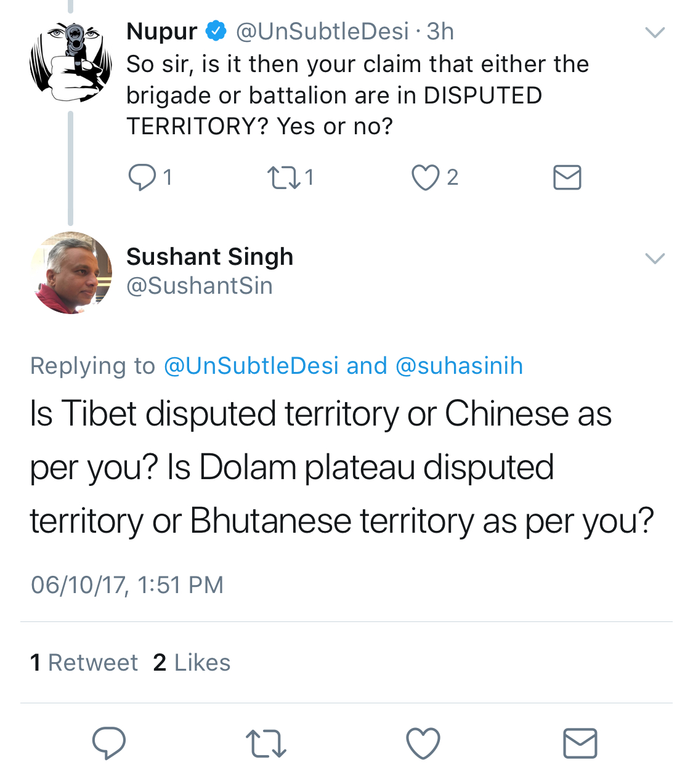Tap the 06/10/17, 1:51 PM timestamp
Viewport: 693px width, 784px height.
click(127, 584)
